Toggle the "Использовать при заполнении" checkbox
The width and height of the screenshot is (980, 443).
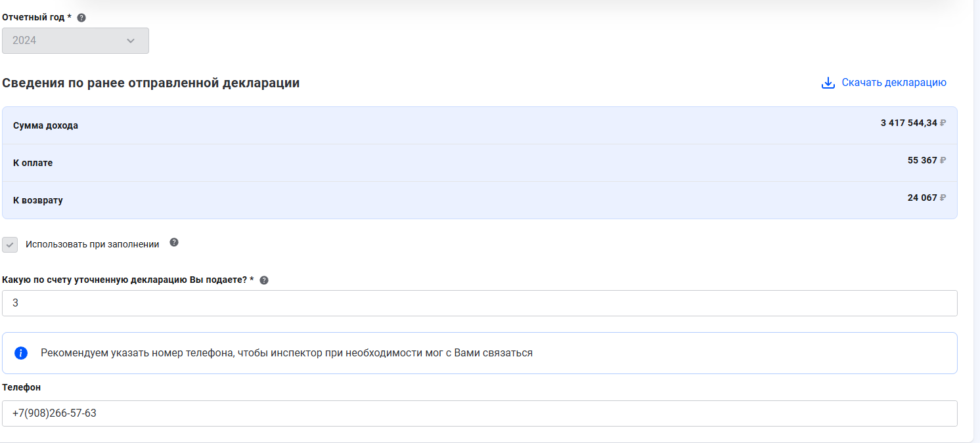tap(10, 245)
